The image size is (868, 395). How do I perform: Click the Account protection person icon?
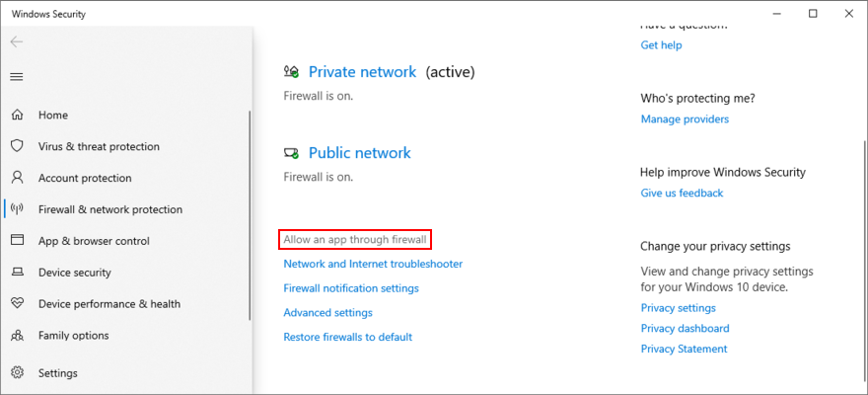(x=17, y=178)
